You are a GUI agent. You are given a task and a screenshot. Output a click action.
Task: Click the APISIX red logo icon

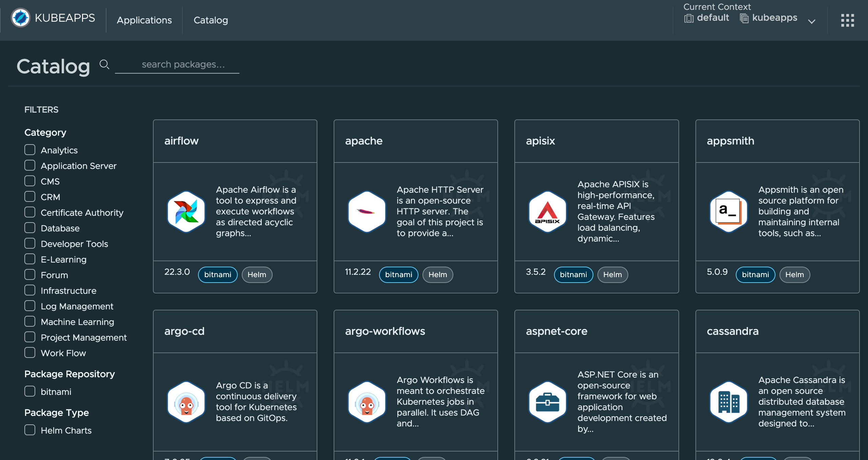548,212
